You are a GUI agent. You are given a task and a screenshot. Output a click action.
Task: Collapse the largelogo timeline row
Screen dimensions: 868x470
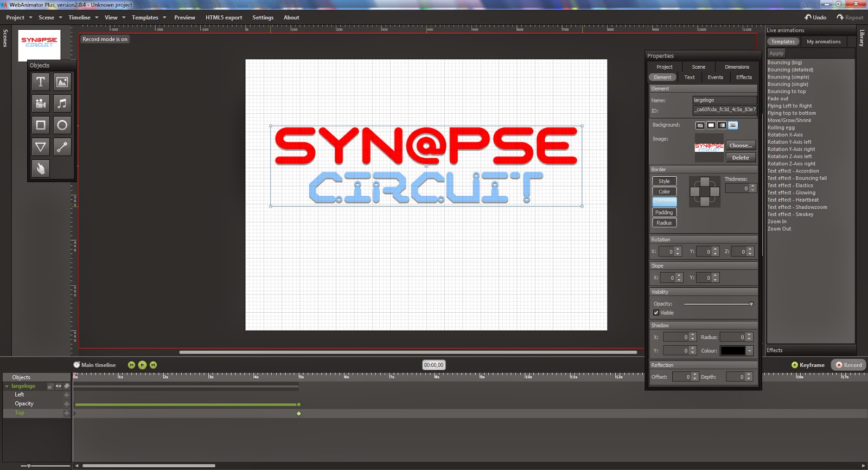tap(7, 386)
